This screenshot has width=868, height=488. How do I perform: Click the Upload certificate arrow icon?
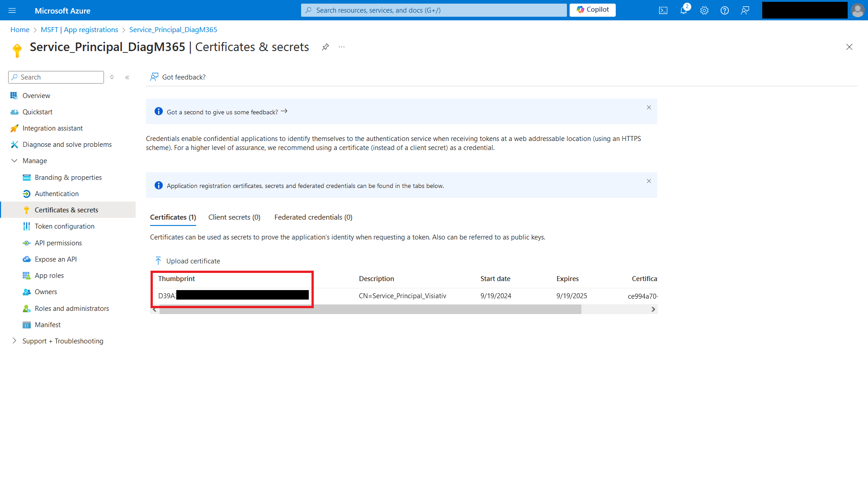(158, 261)
